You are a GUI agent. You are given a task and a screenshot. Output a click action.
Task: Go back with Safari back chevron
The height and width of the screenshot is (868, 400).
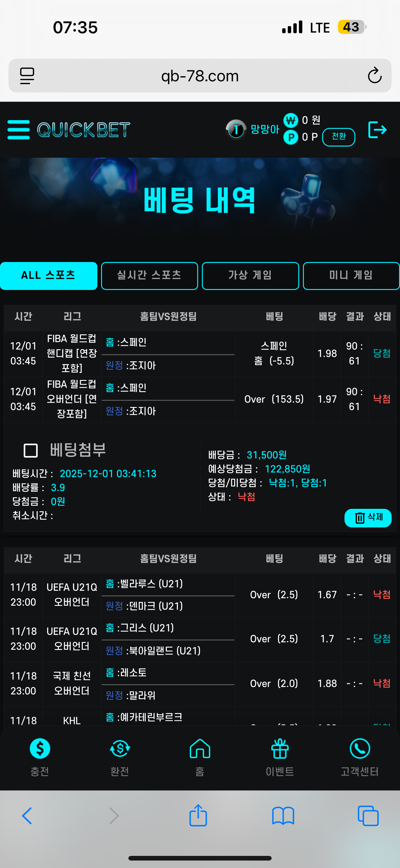tap(27, 816)
